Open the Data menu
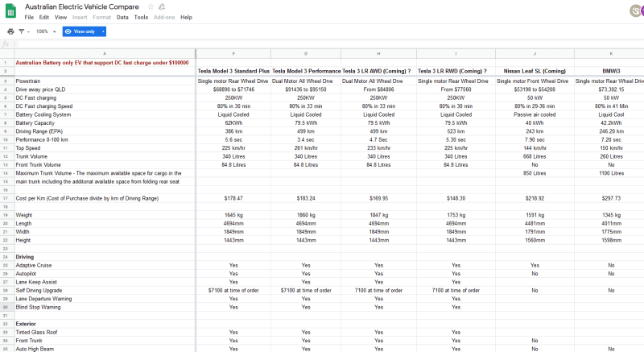 pos(122,17)
